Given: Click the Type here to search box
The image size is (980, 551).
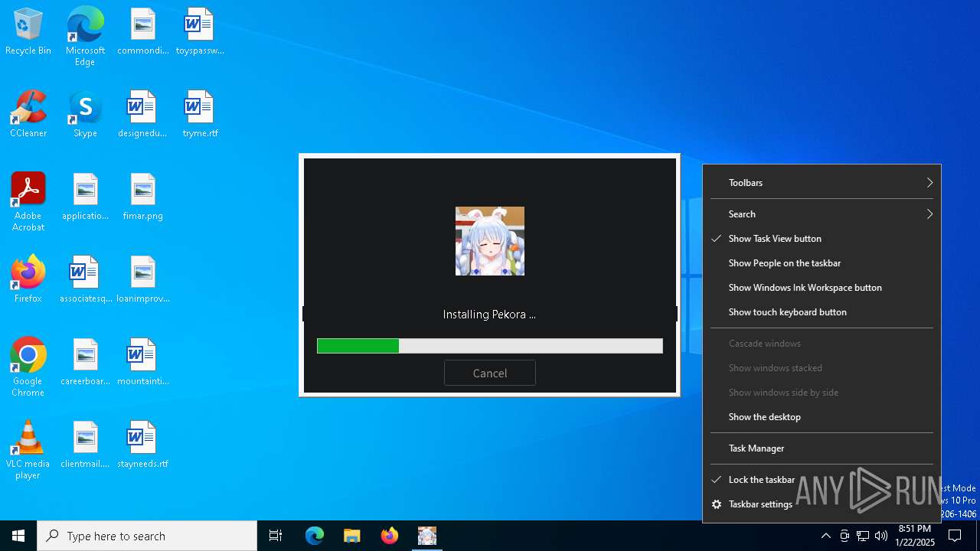Looking at the screenshot, I should click(x=147, y=536).
